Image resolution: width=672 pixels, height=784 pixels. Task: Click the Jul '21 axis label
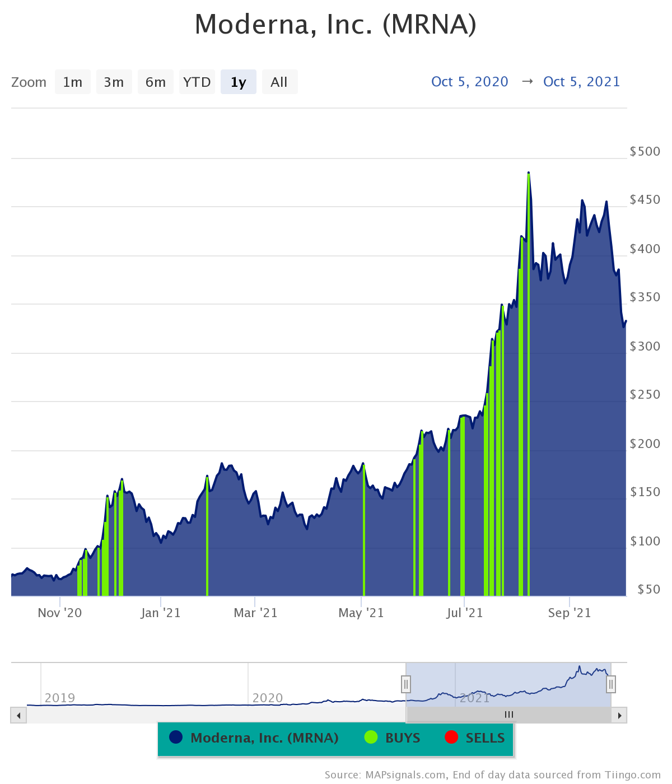464,613
